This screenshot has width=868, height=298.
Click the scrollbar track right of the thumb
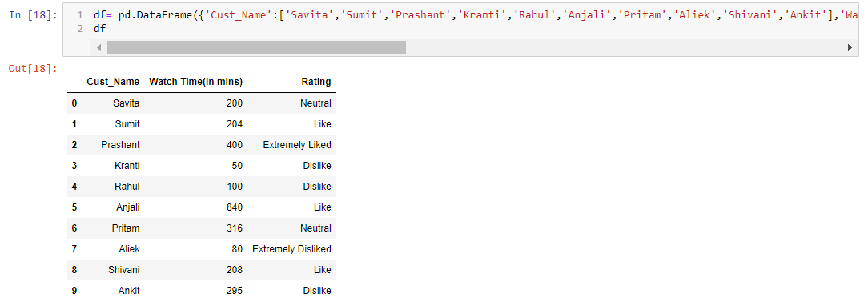(x=625, y=47)
